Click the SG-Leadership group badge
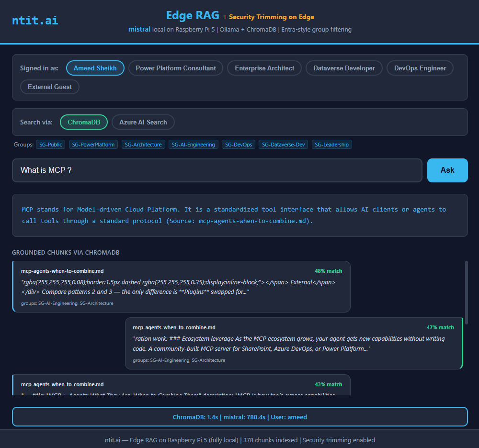This screenshot has height=448, width=479. [331, 145]
